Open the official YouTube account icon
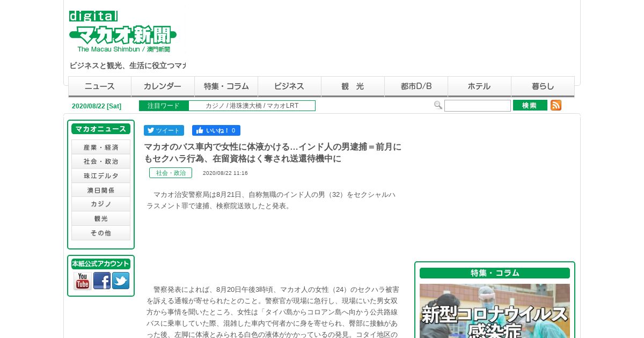This screenshot has height=338, width=644. [x=83, y=281]
